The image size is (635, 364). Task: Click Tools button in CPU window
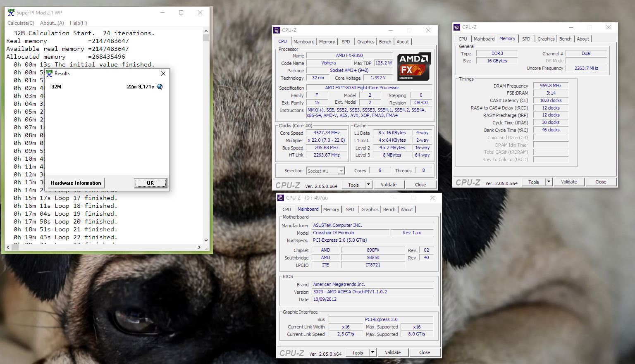353,185
